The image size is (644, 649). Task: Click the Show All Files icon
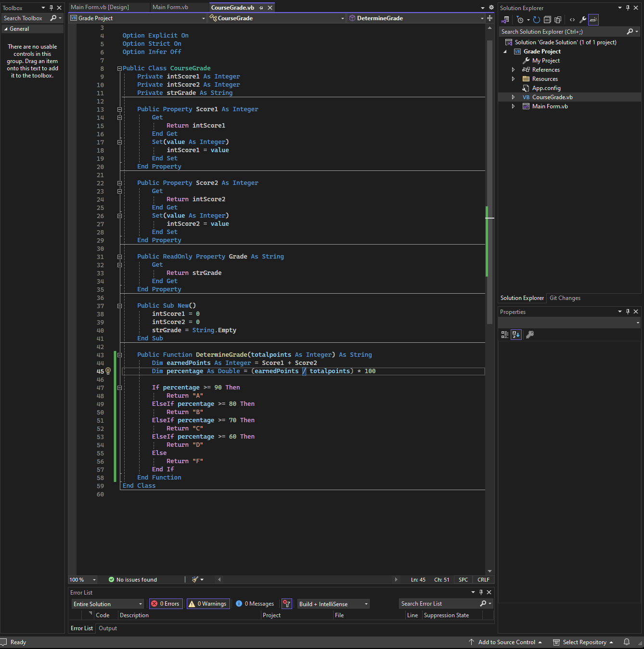[x=558, y=20]
